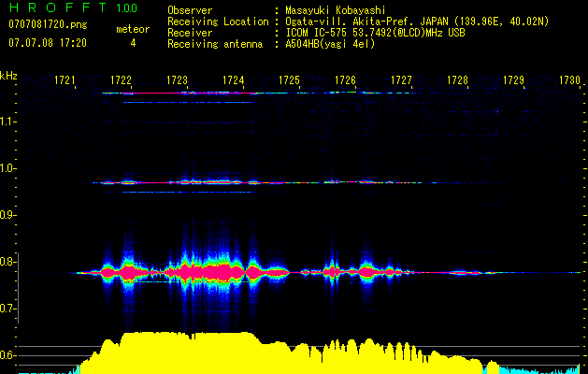
Task: Click the 1730 time marker
Action: click(x=569, y=80)
